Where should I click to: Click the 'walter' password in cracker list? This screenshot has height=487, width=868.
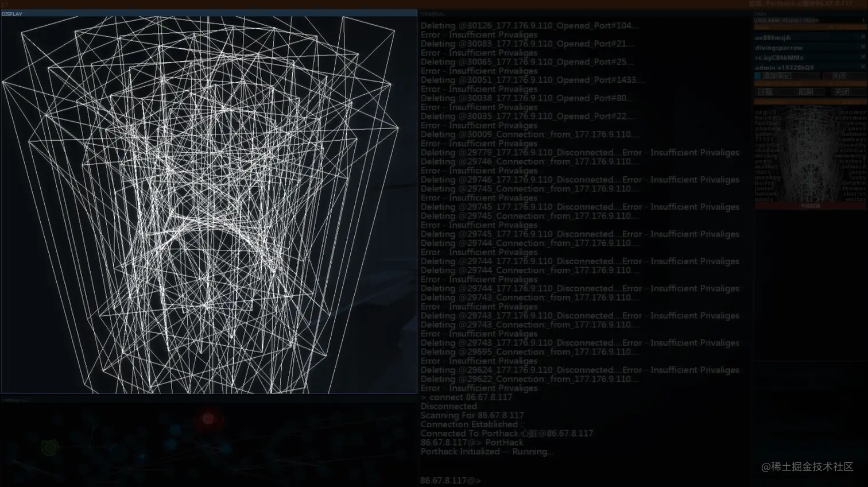(855, 199)
